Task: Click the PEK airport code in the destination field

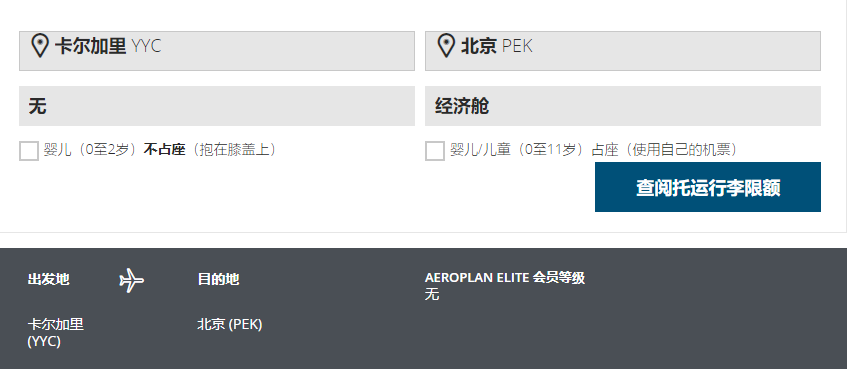Action: [517, 46]
